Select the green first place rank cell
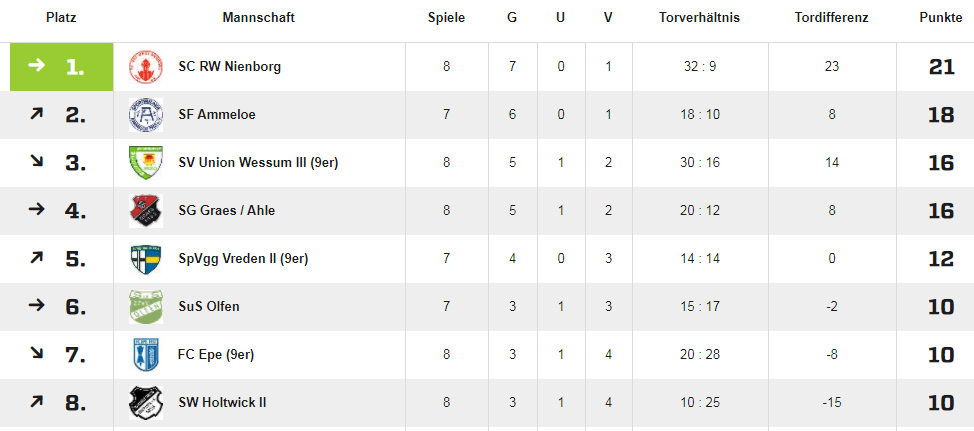974x431 pixels. point(61,66)
